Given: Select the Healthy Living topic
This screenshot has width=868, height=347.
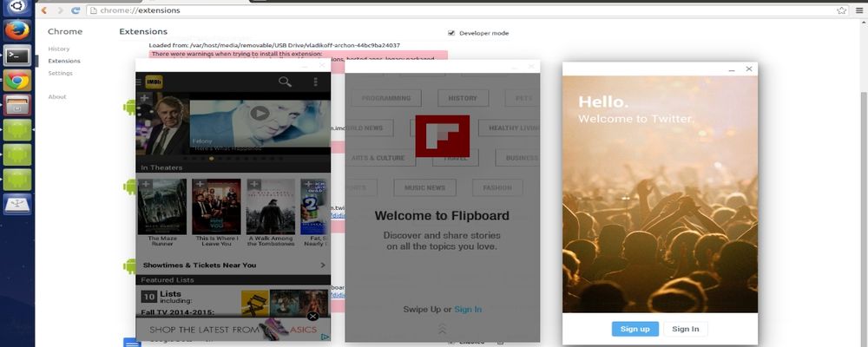Looking at the screenshot, I should tap(510, 128).
